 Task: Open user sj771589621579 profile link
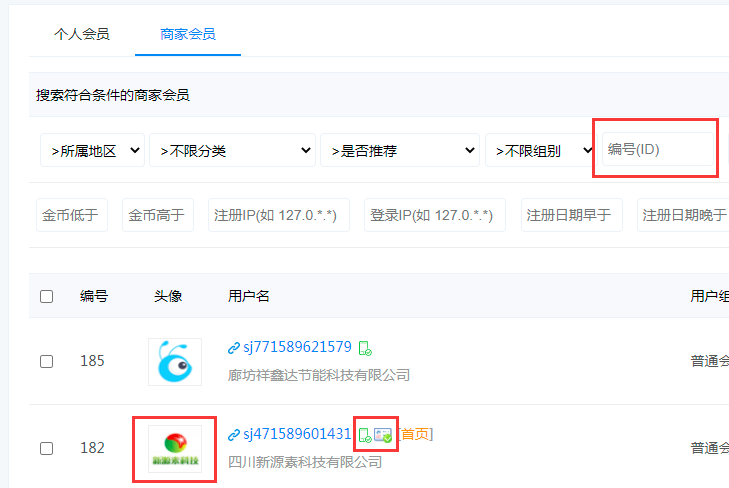coord(297,348)
